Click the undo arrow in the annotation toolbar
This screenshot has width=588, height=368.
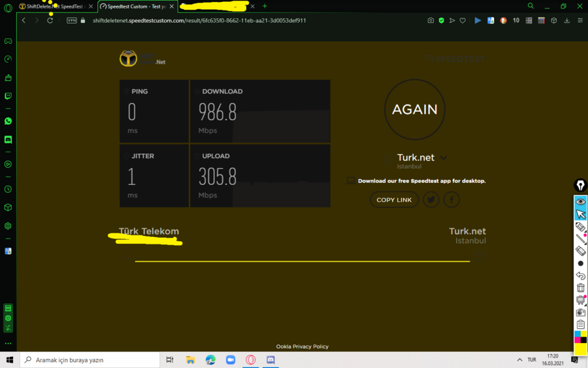tap(581, 275)
